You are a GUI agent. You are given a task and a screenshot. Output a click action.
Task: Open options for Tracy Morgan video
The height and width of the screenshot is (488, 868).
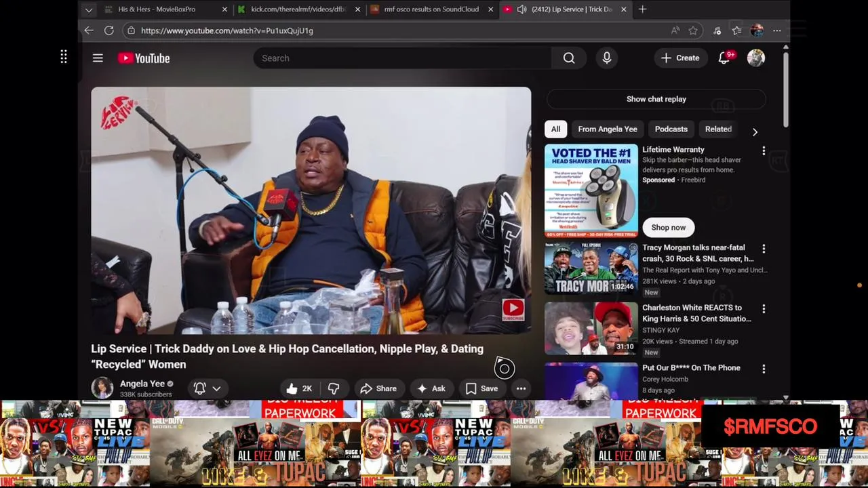click(764, 249)
